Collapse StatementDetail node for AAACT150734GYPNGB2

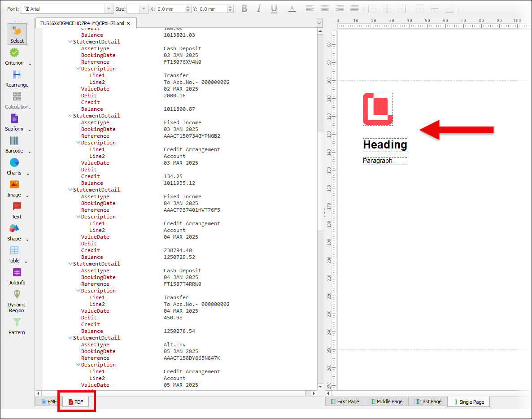pos(70,116)
